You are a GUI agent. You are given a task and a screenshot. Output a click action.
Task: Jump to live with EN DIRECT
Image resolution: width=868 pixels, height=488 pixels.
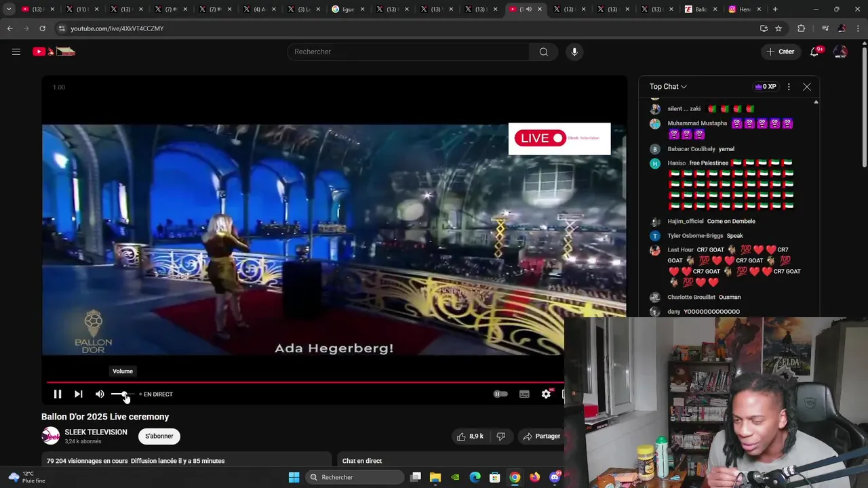click(x=157, y=394)
